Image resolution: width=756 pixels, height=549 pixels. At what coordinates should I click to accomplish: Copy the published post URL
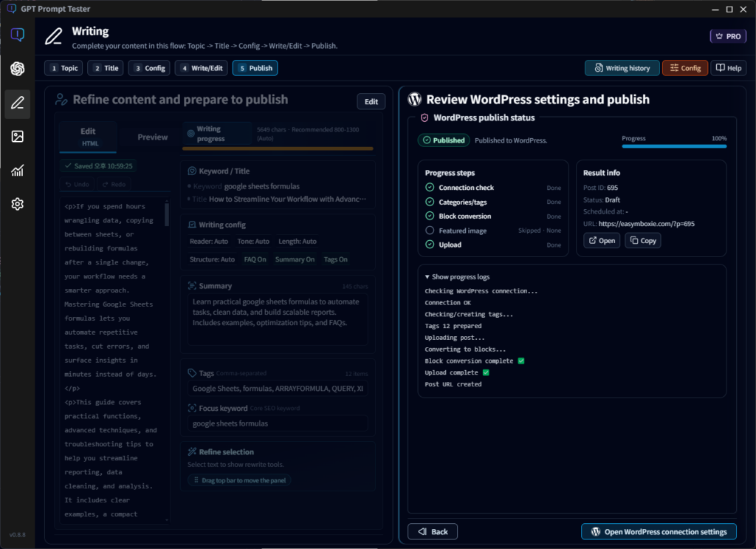pos(642,240)
